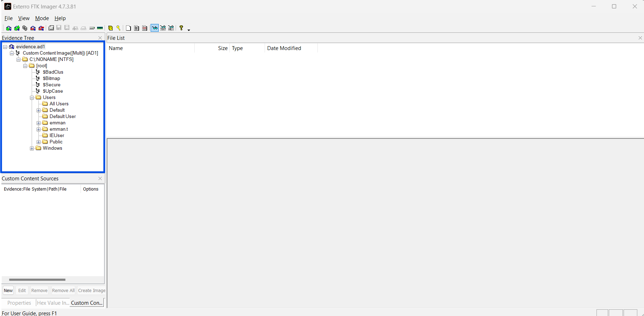Sort file list by Date Modified column
Viewport: 644px width, 316px height.
point(291,48)
